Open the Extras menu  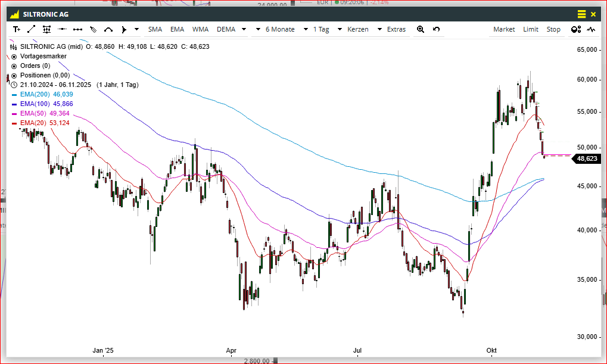click(396, 29)
